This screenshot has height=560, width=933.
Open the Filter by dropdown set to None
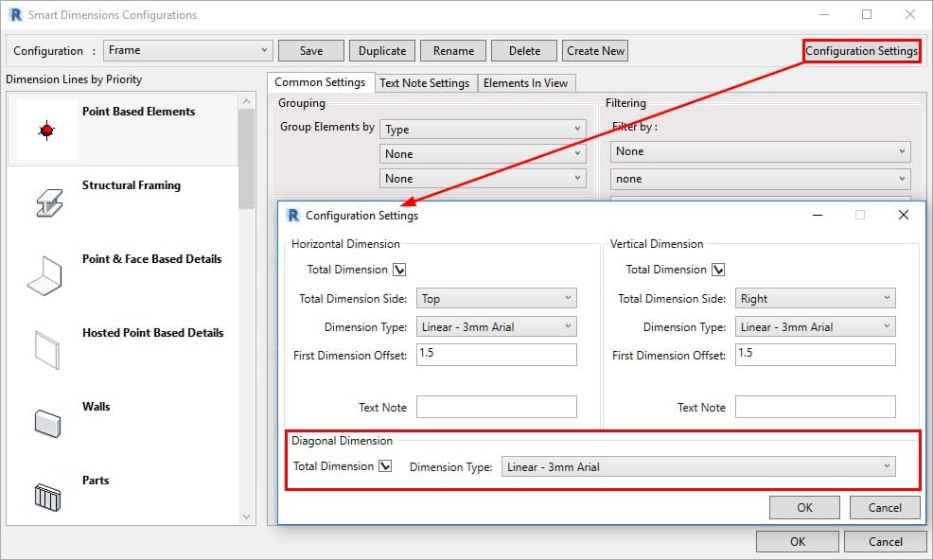pyautogui.click(x=761, y=151)
